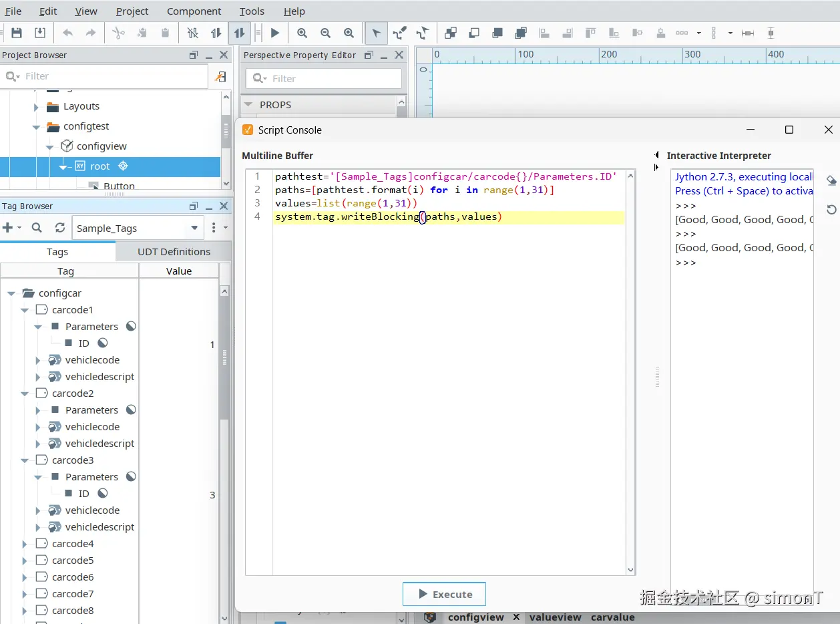This screenshot has height=624, width=840.
Task: Clear the Interactive Interpreter with eraser icon
Action: pos(831,181)
